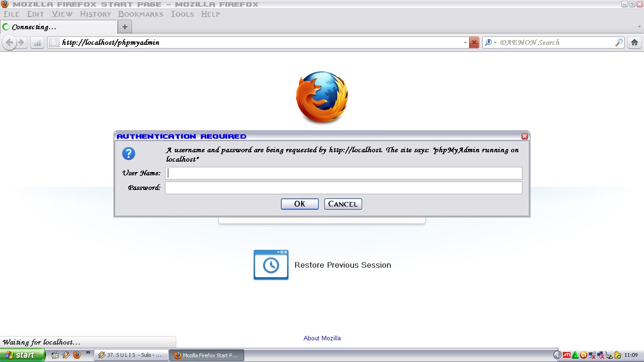Confirm credentials with the OK button

300,204
